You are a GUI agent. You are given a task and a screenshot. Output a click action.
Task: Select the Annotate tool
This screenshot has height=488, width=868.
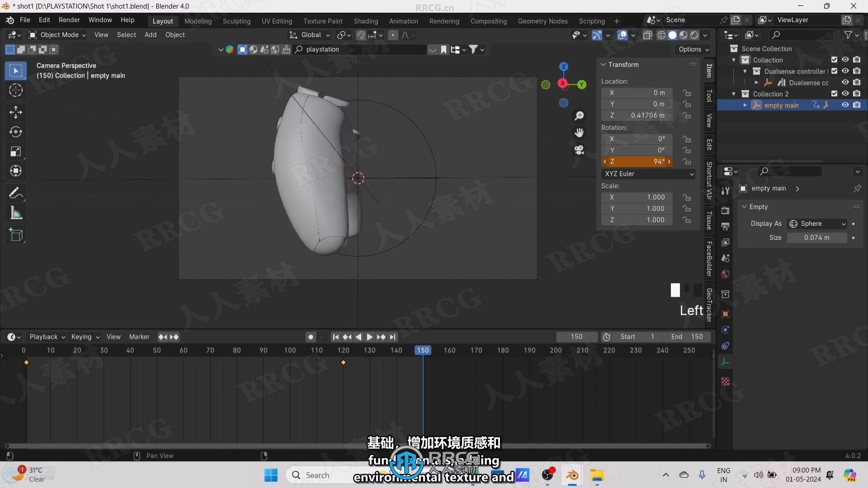pyautogui.click(x=16, y=193)
